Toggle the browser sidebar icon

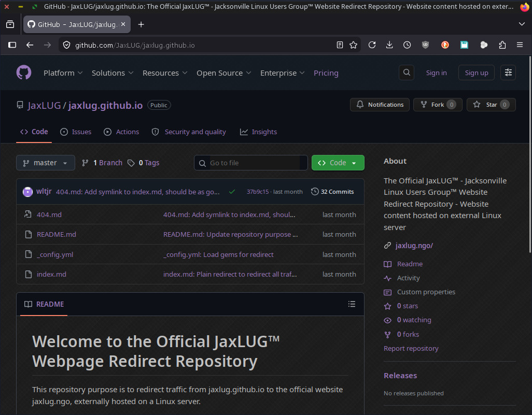[x=12, y=45]
